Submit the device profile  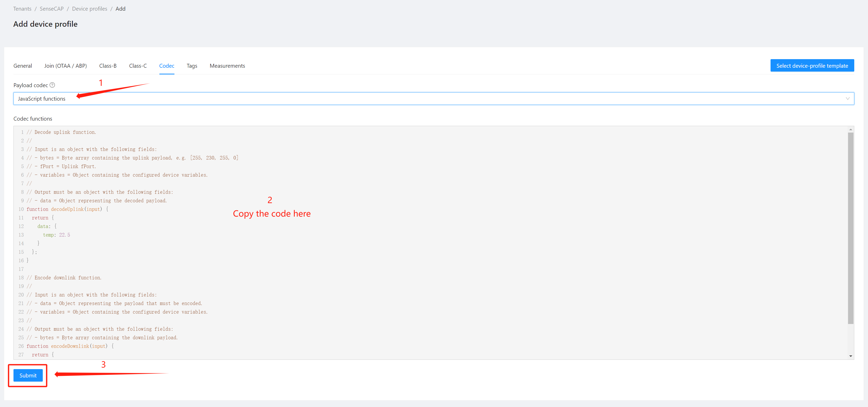point(28,375)
